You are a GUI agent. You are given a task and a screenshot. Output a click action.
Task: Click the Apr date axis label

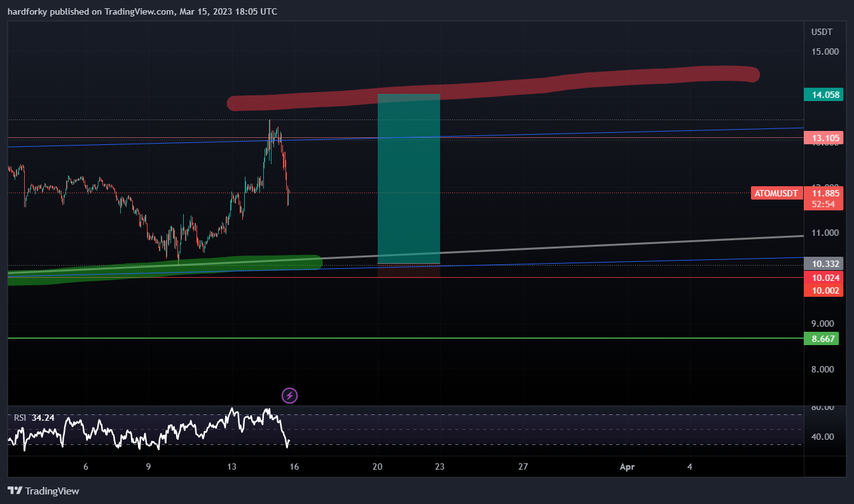pos(628,467)
